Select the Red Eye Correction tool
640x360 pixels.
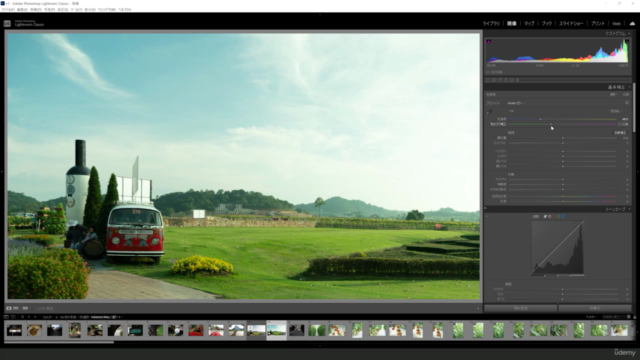(x=500, y=80)
